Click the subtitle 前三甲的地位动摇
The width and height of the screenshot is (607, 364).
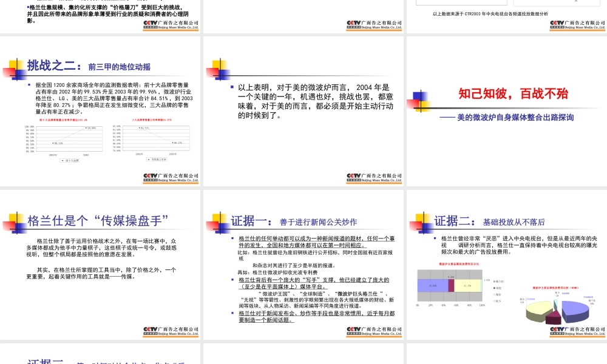coord(119,67)
